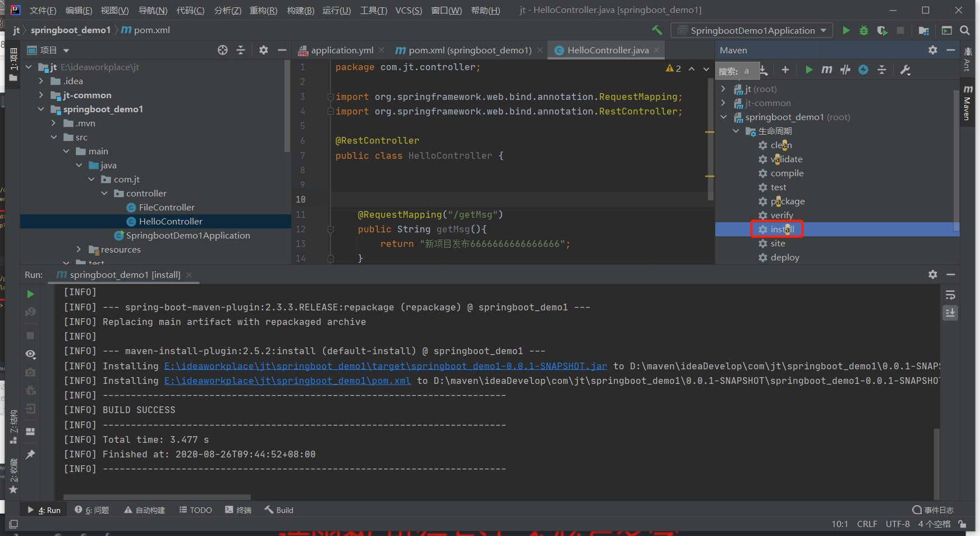Open the VCS(S) menu
Viewport: 980px width, 536px height.
pos(408,10)
